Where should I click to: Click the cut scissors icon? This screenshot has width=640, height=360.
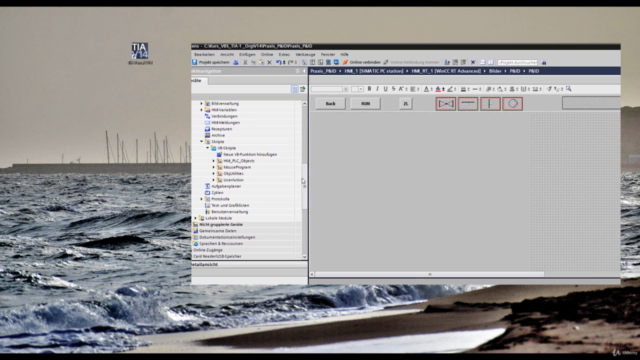(245, 62)
